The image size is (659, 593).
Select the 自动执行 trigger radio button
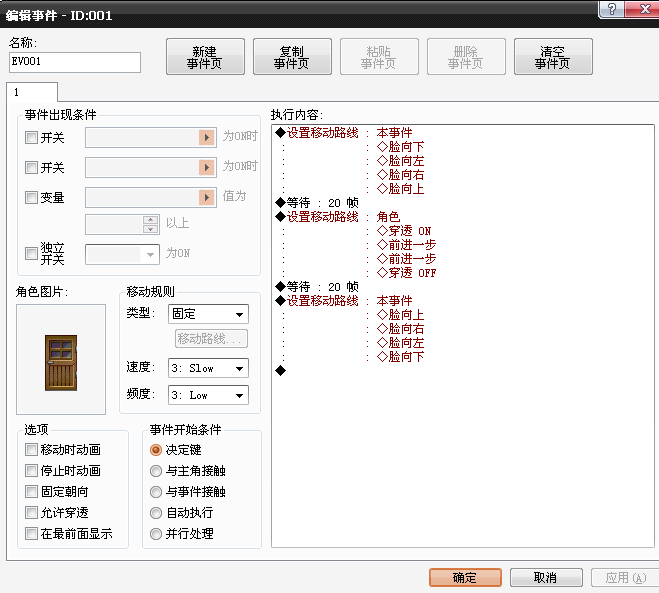(x=156, y=513)
